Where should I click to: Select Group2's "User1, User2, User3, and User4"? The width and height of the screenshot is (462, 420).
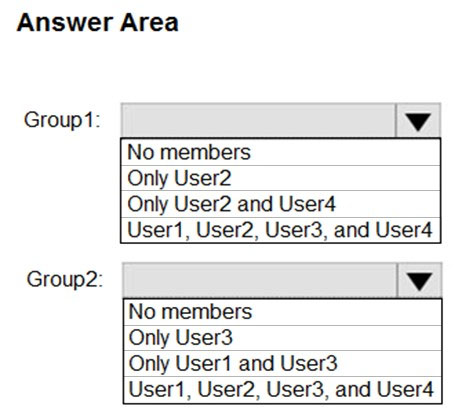coord(282,389)
